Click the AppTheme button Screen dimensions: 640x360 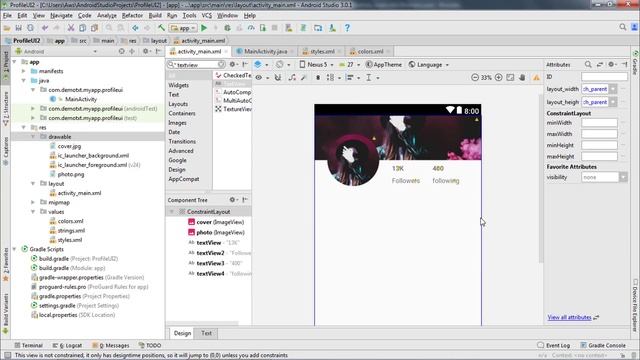click(x=384, y=64)
